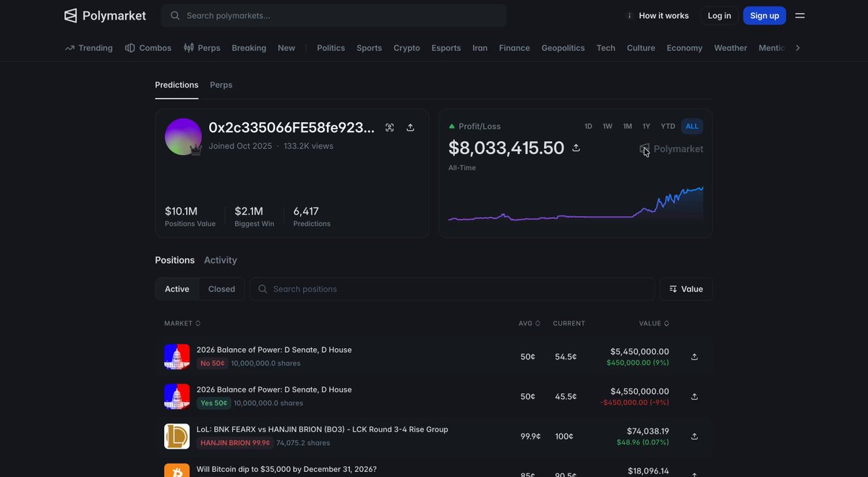The image size is (868, 477).
Task: Sort the table by the AVG column
Action: tap(529, 324)
